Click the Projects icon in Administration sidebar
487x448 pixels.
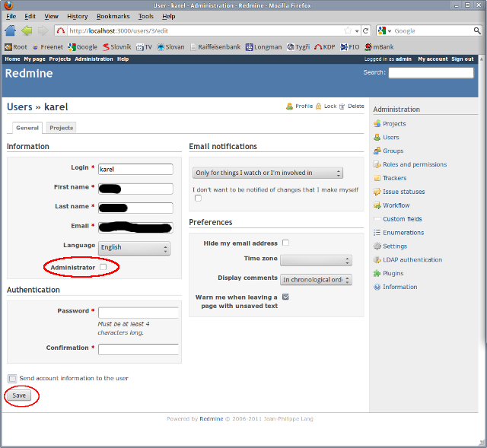pos(377,123)
